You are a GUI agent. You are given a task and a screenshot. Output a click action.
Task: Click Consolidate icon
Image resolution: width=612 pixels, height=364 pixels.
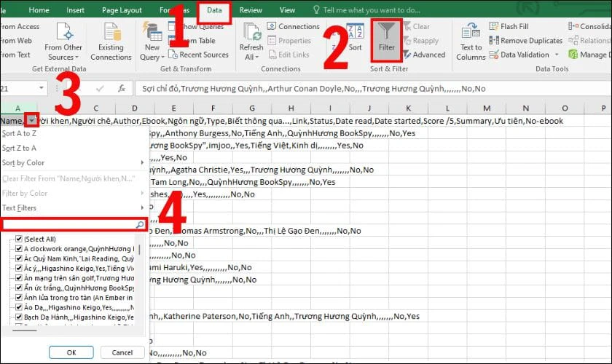tap(573, 26)
